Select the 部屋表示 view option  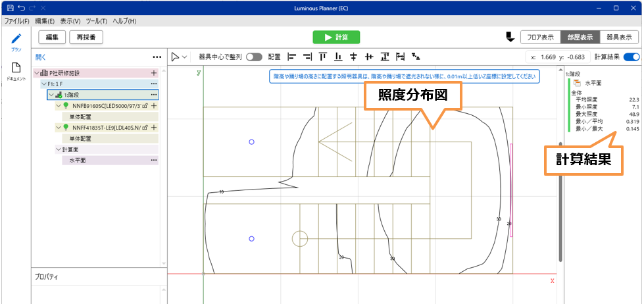tap(580, 37)
